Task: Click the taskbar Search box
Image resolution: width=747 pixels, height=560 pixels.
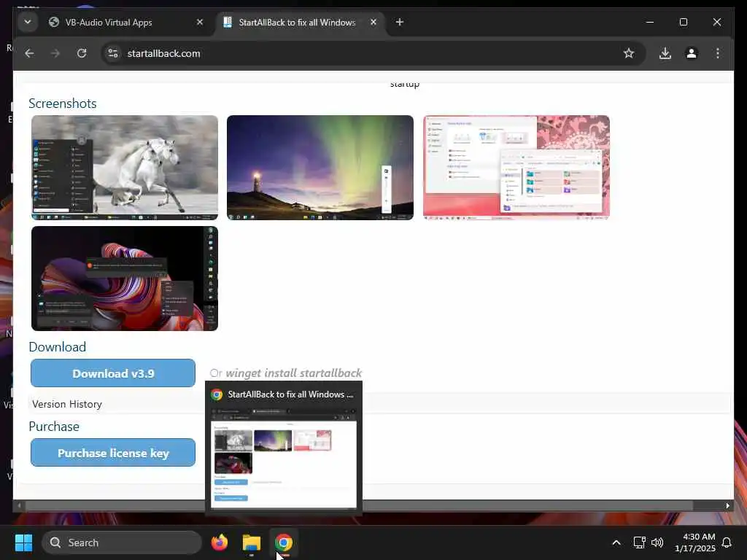Action: pyautogui.click(x=122, y=542)
